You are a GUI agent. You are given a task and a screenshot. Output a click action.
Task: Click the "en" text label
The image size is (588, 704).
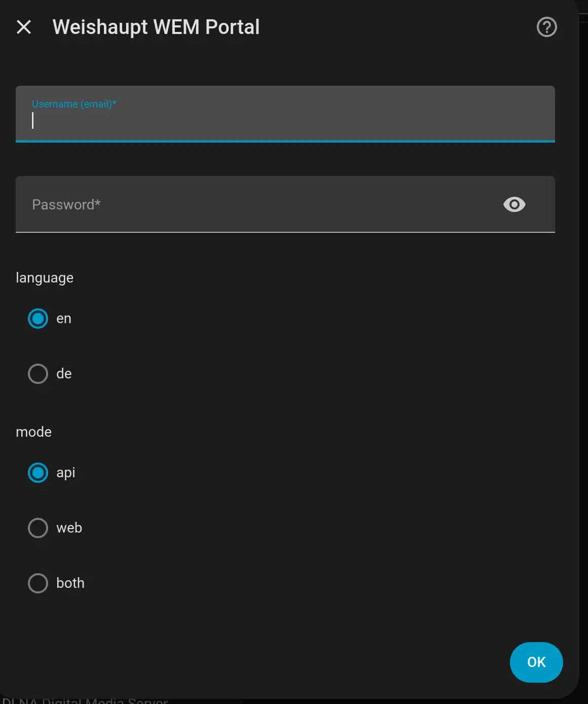[x=64, y=319]
